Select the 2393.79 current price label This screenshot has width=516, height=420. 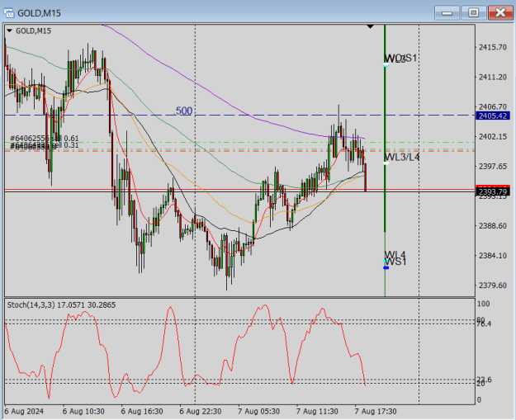point(493,191)
